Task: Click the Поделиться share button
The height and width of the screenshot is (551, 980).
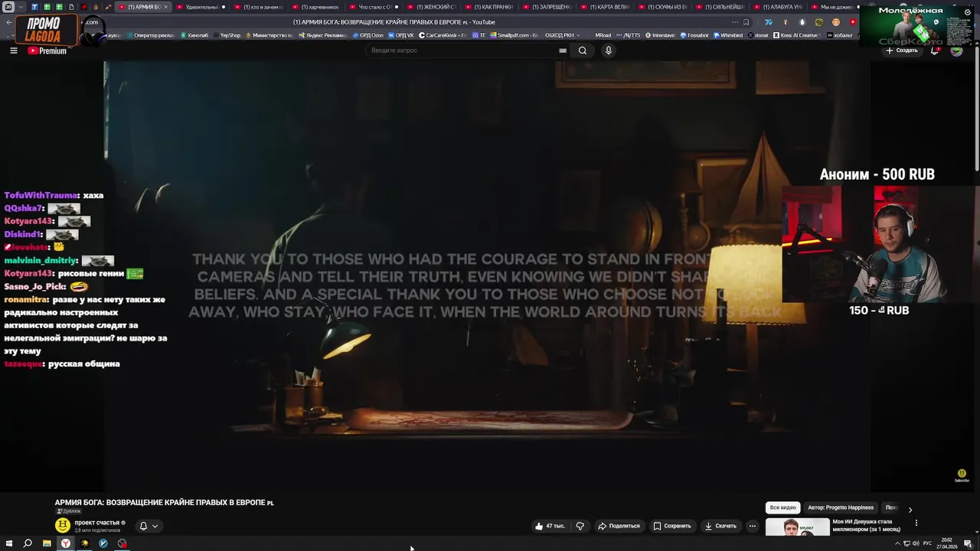Action: tap(619, 526)
